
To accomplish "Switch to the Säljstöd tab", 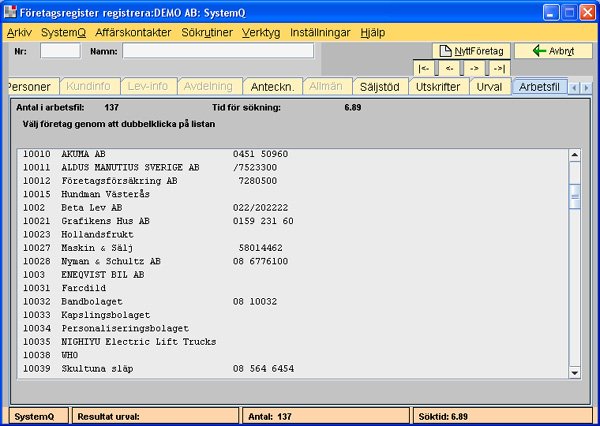I will [x=380, y=87].
